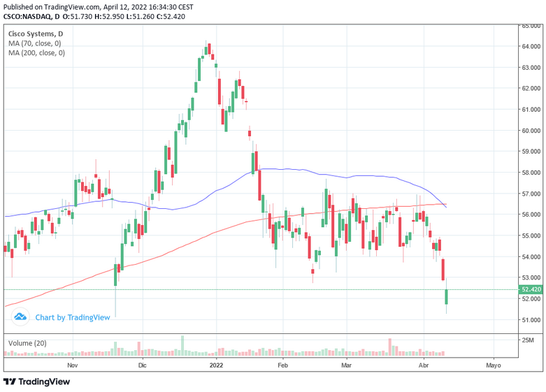
Task: Click the 'MA (70, close, 0)' indicator label
Action: (x=34, y=43)
